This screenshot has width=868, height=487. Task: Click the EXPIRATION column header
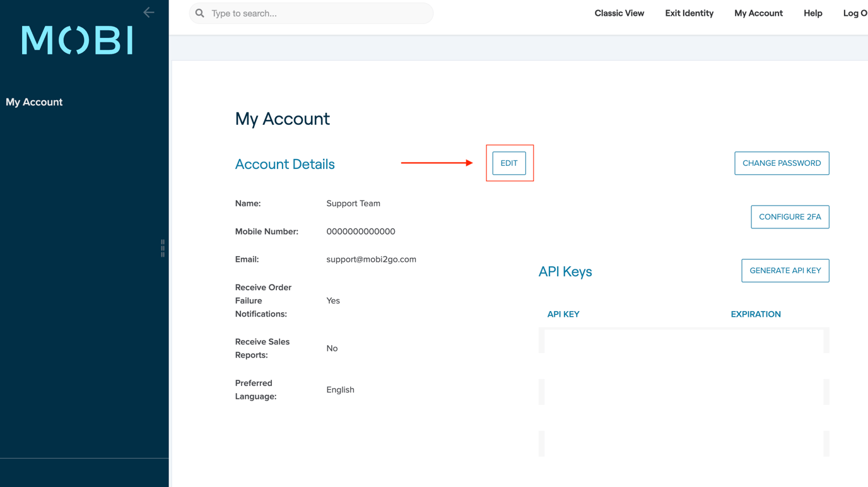(x=756, y=314)
